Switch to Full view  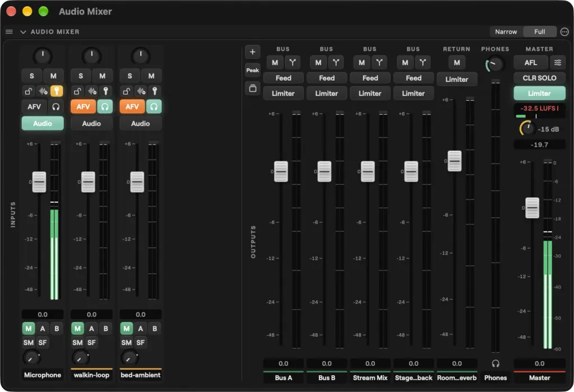540,32
